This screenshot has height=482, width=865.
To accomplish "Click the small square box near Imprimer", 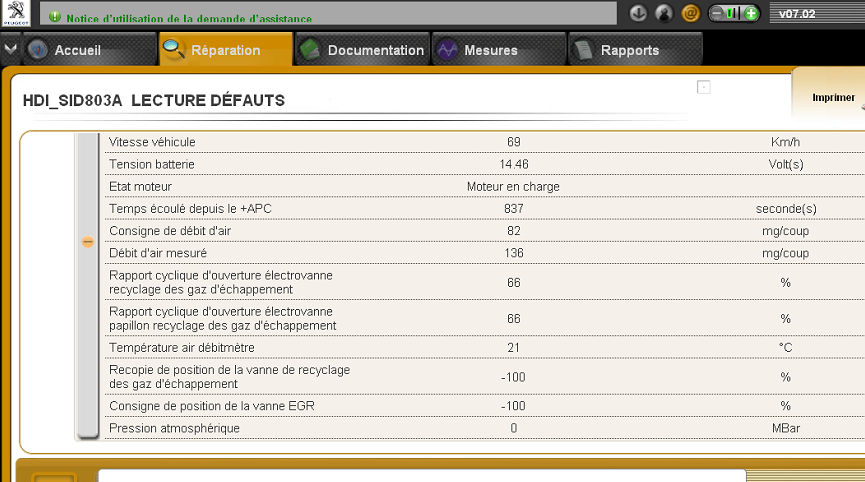I will tap(703, 87).
